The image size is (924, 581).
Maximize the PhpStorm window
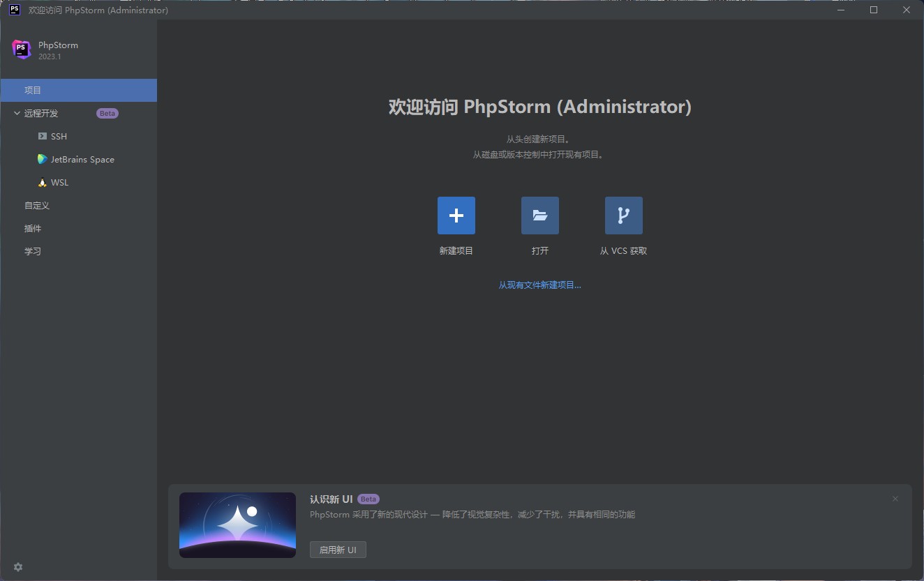click(x=874, y=10)
